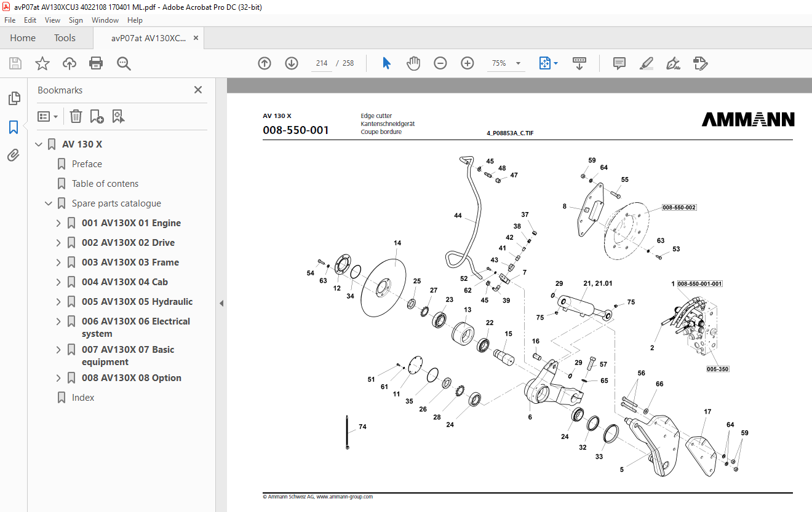812x512 pixels.
Task: Open the Preface bookmark
Action: 87,164
